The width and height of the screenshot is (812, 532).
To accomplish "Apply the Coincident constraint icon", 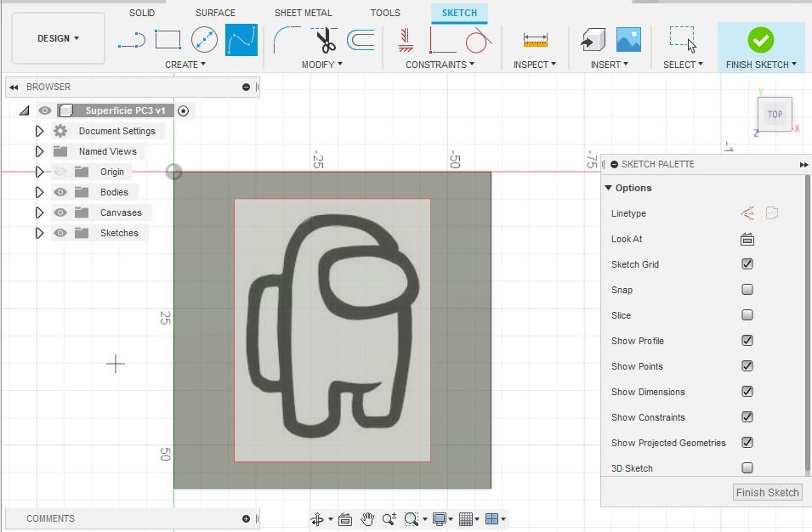I will pyautogui.click(x=442, y=40).
